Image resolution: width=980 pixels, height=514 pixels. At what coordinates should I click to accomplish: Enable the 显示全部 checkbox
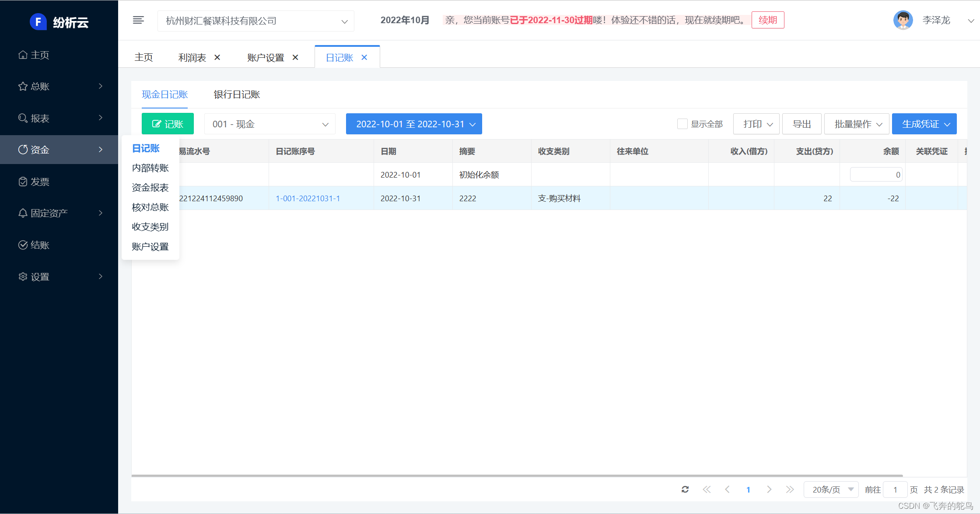(682, 124)
